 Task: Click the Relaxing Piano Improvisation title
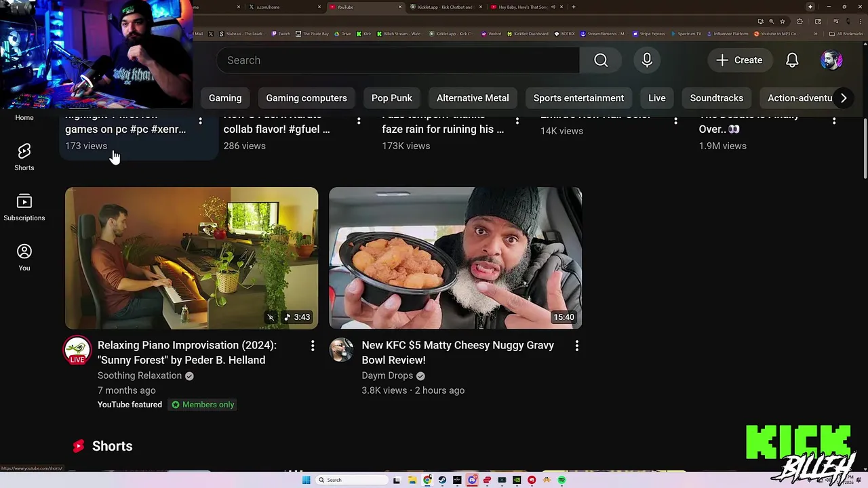tap(187, 352)
